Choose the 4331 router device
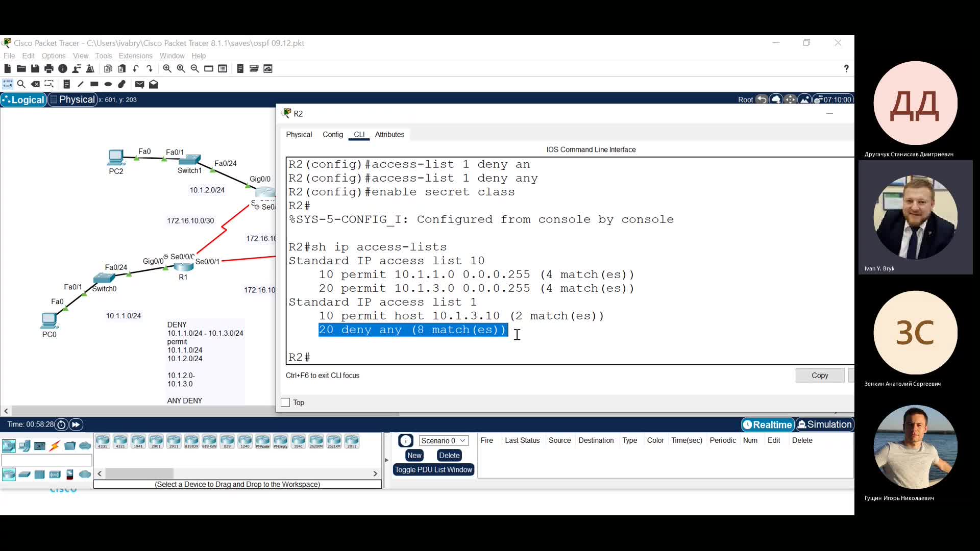Screen dimensions: 980x551 click(103, 442)
